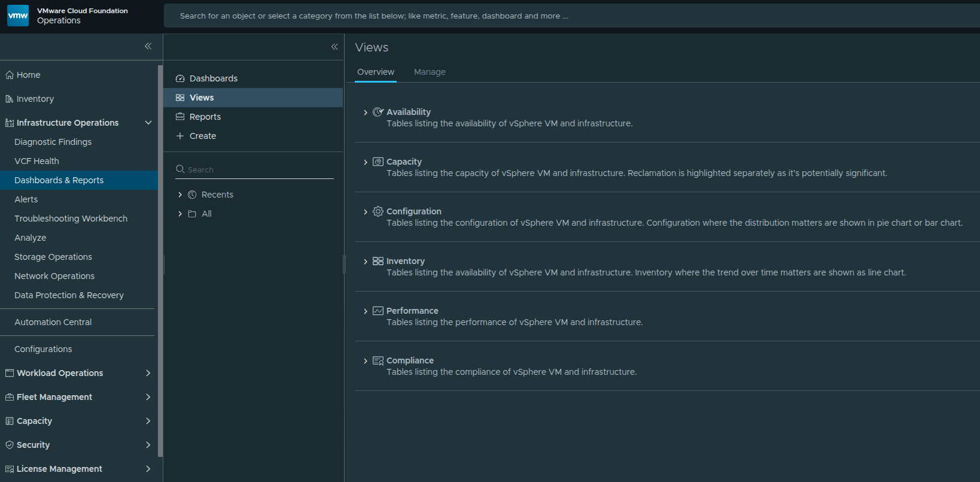
Task: Click the Capacity category icon in Views
Action: pyautogui.click(x=378, y=162)
